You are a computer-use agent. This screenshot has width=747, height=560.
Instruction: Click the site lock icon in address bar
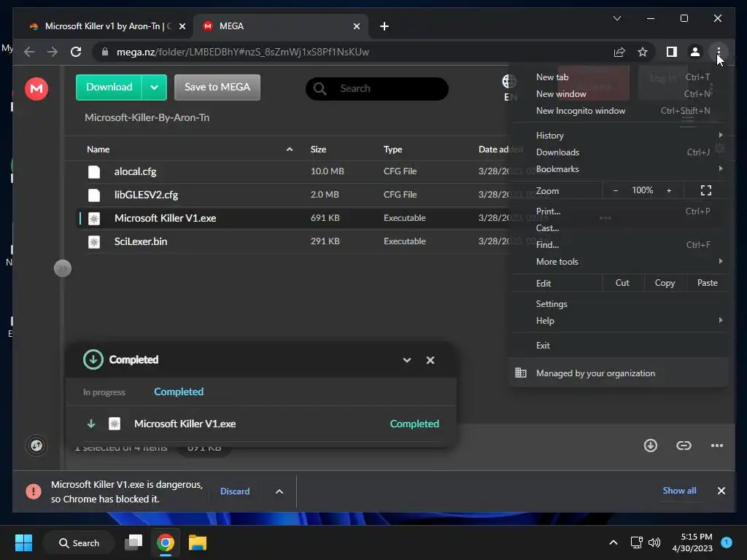[105, 52]
